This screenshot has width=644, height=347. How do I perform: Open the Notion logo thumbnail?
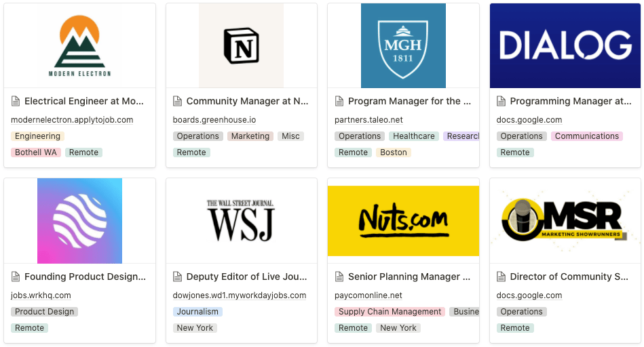pos(241,45)
